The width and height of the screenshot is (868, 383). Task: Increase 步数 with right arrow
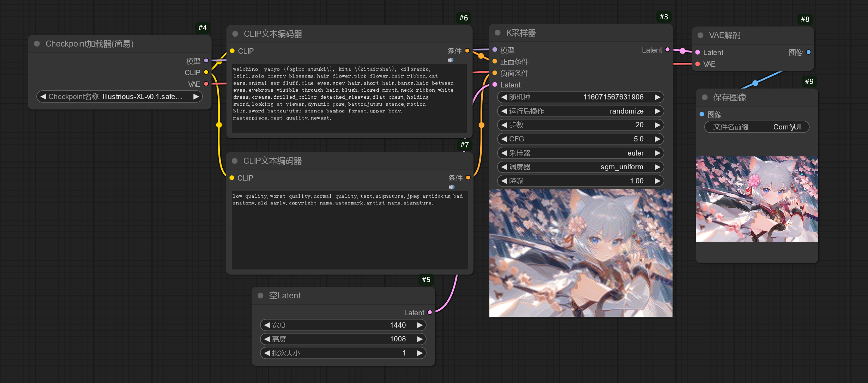coord(657,125)
